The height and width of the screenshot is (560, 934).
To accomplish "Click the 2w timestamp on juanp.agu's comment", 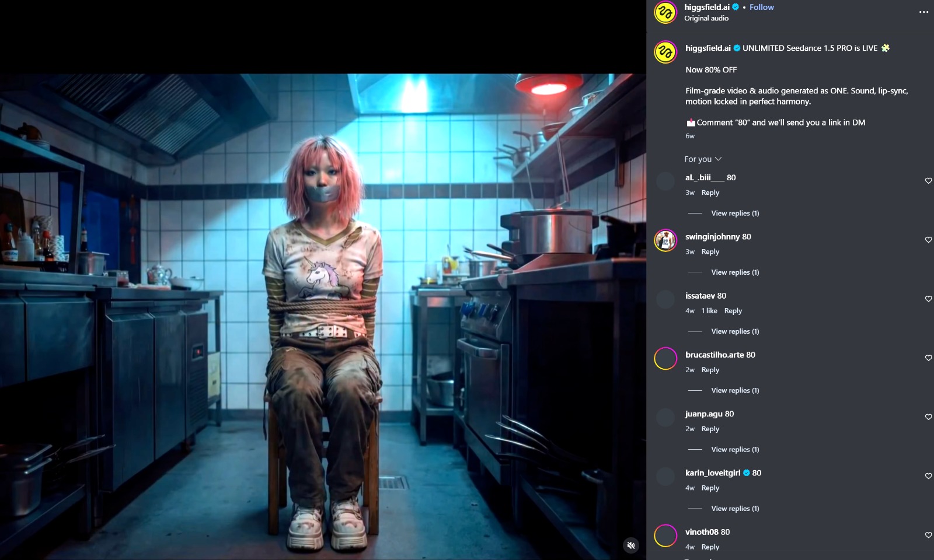I will [690, 429].
